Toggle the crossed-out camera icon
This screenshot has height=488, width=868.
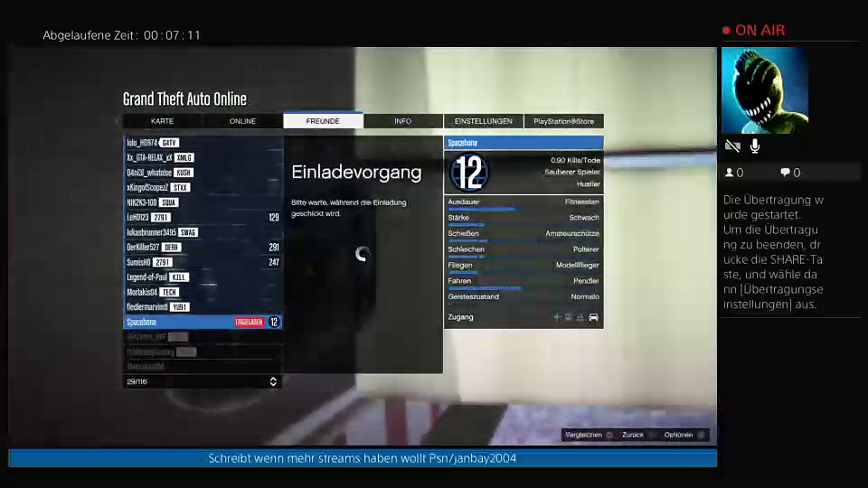pos(732,146)
